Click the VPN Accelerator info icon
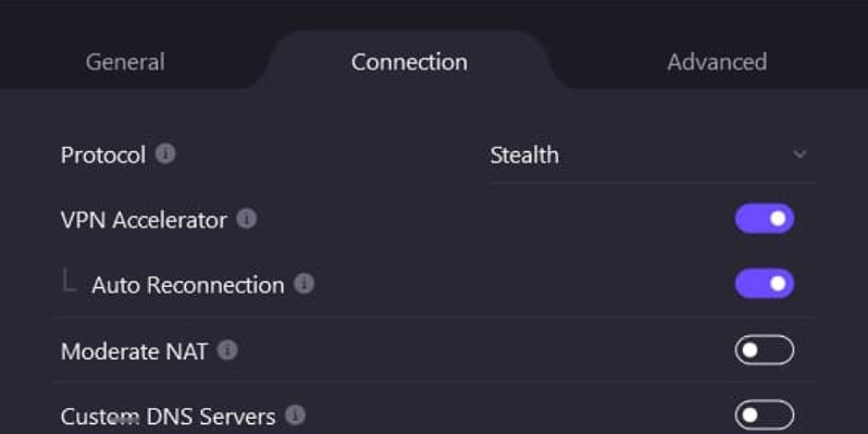The width and height of the screenshot is (868, 434). [247, 219]
